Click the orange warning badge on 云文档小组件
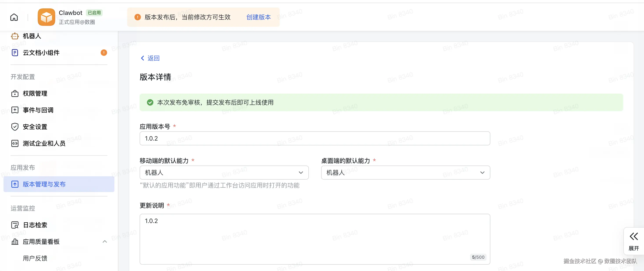The height and width of the screenshot is (271, 644). tap(104, 52)
